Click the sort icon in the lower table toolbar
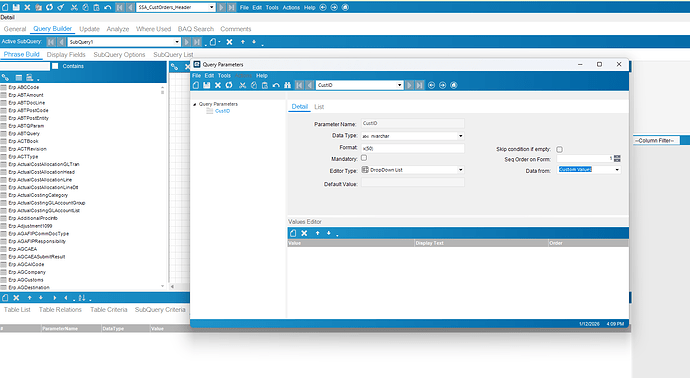The image size is (690, 378). pyautogui.click(x=82, y=298)
